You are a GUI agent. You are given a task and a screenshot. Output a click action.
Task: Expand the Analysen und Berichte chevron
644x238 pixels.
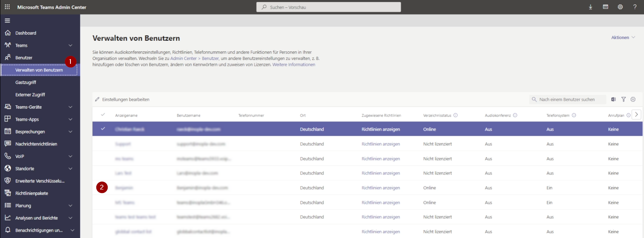click(70, 218)
